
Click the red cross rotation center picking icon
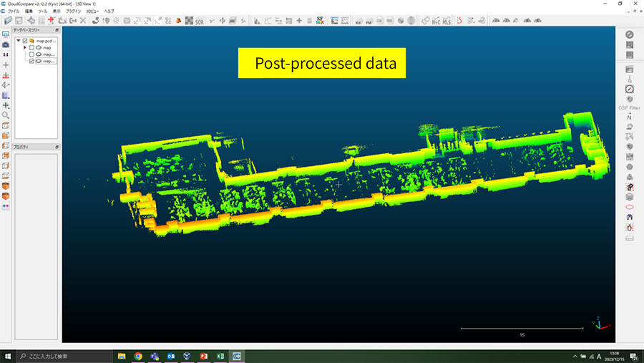pos(51,20)
